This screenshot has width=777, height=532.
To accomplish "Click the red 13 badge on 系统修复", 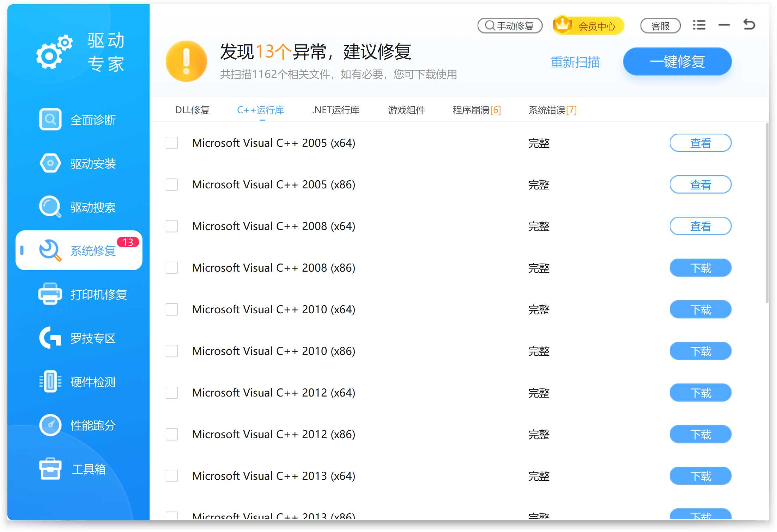I will click(128, 242).
